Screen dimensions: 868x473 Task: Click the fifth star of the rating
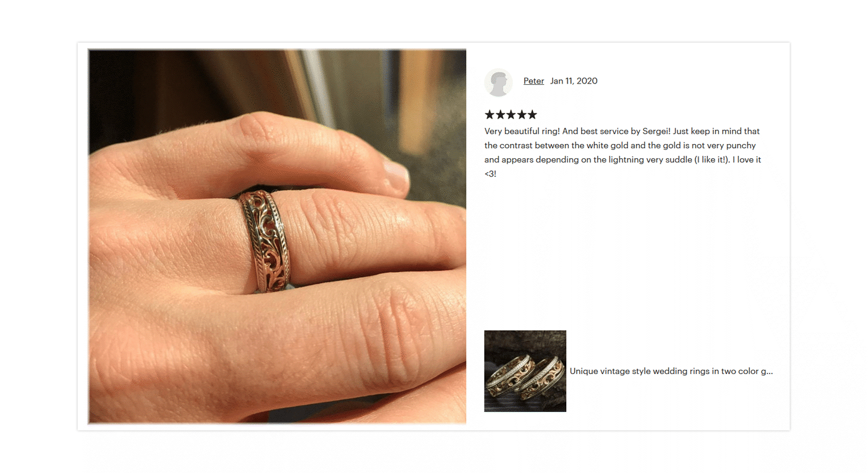[x=532, y=114]
